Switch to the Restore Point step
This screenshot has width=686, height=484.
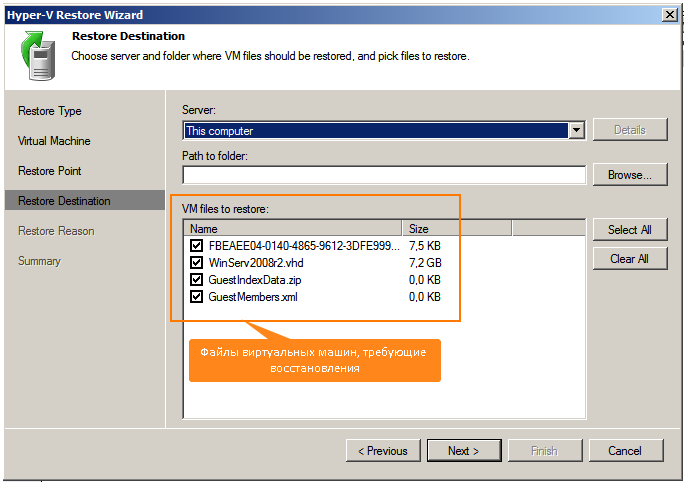50,171
